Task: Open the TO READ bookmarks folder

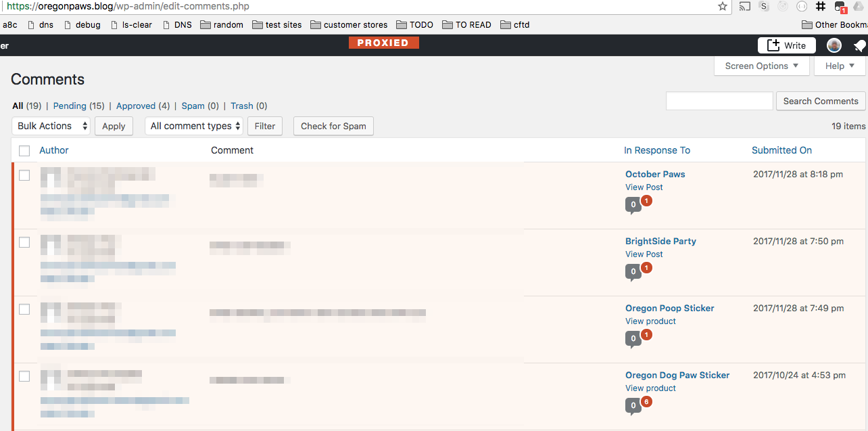Action: [466, 25]
